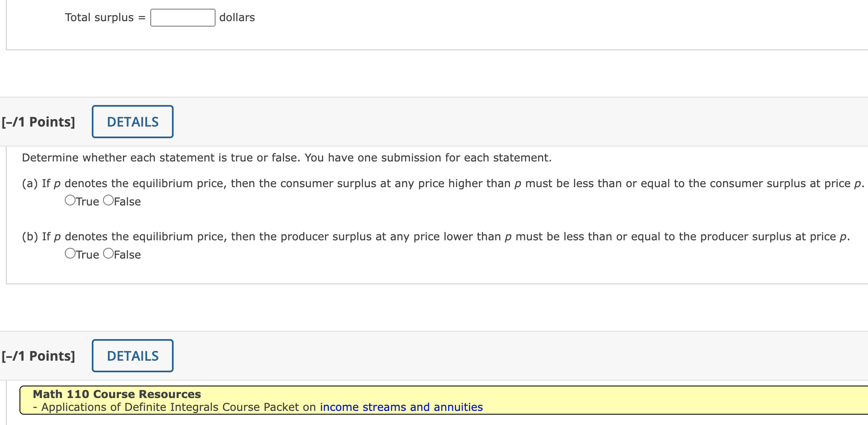Click statement (a) consumer surplus text

[443, 183]
